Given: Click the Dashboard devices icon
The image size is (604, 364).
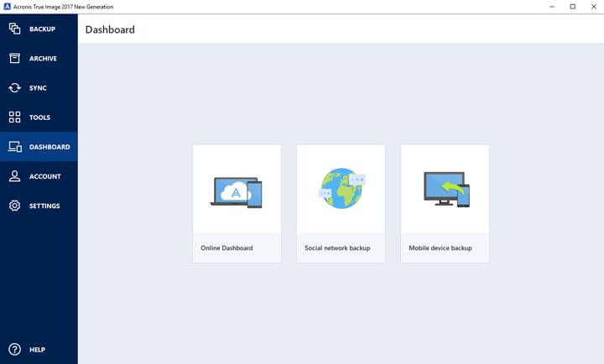Looking at the screenshot, I should point(15,147).
